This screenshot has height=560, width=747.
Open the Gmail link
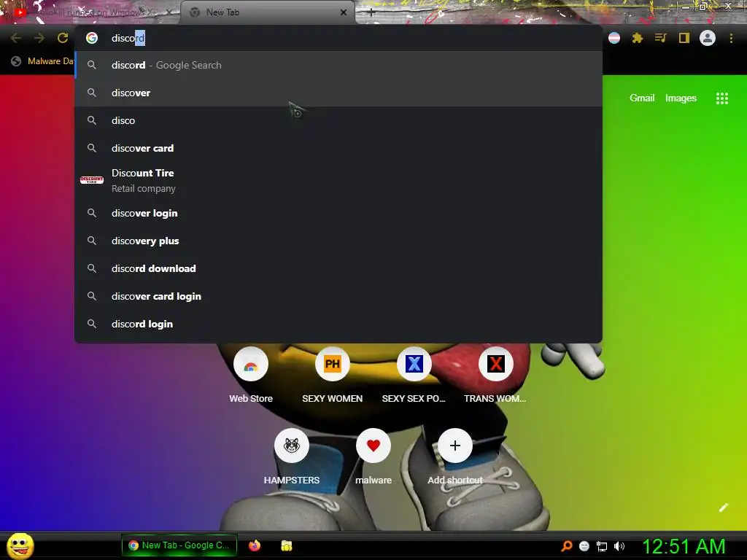point(642,98)
